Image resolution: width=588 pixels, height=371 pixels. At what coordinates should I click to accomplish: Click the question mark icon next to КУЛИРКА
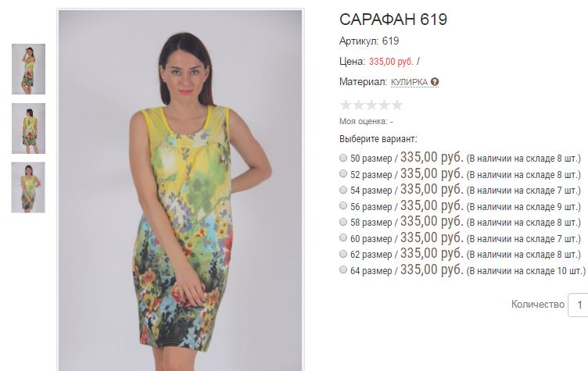435,82
